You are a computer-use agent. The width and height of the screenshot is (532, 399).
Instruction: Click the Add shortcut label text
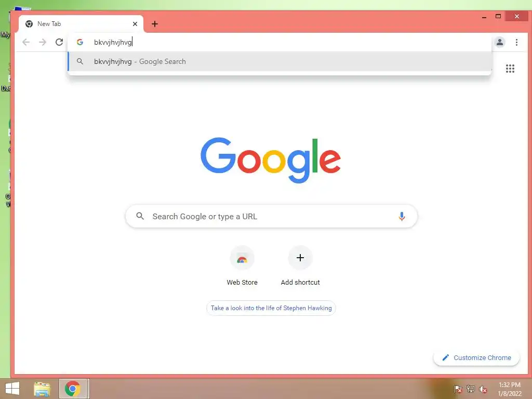[x=300, y=282]
